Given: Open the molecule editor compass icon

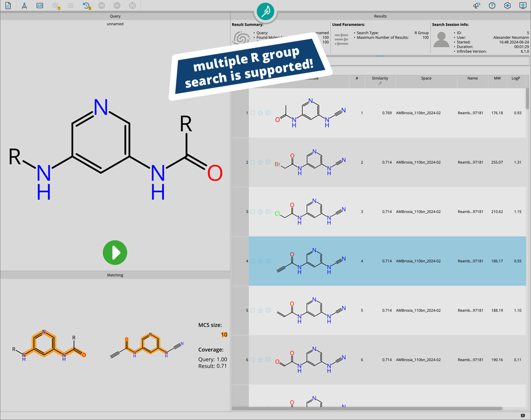Looking at the screenshot, I should (x=24, y=5).
